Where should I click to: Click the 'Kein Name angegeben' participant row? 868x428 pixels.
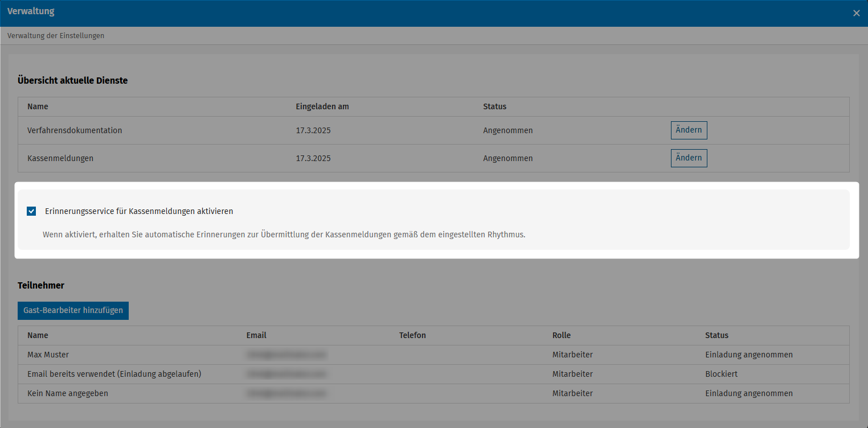pyautogui.click(x=433, y=393)
